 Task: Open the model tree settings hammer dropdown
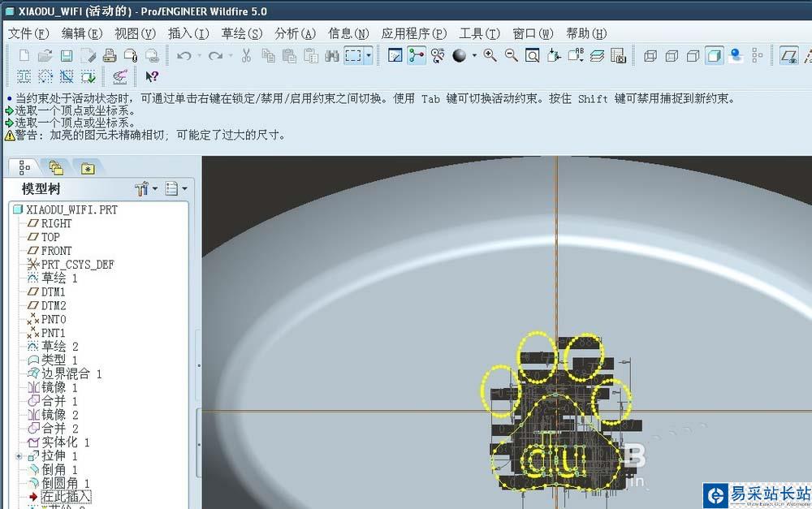point(146,188)
